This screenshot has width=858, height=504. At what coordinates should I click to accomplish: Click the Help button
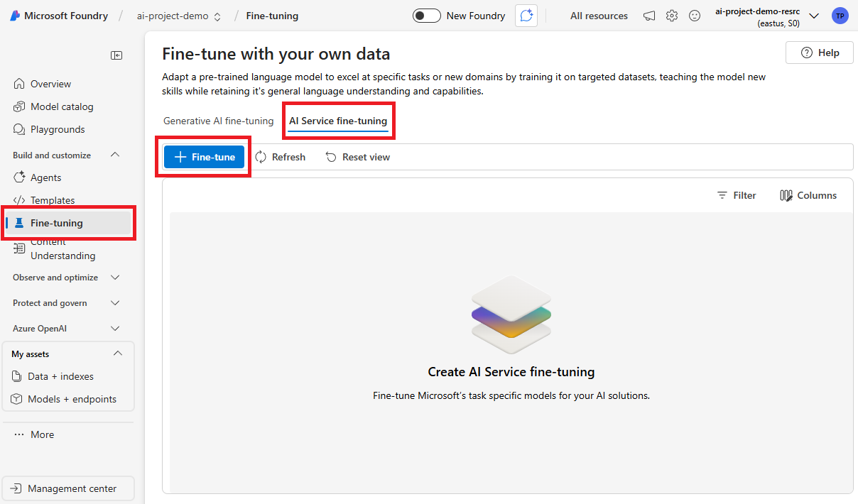coord(820,53)
